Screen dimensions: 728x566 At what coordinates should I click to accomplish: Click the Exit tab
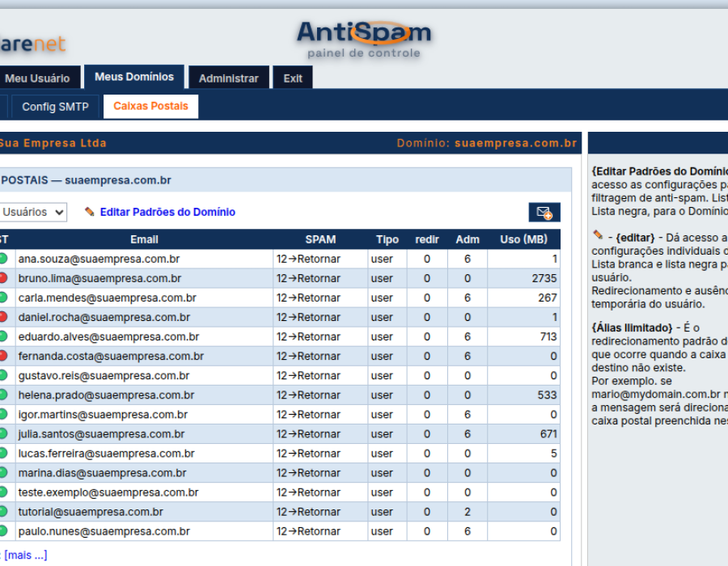293,78
